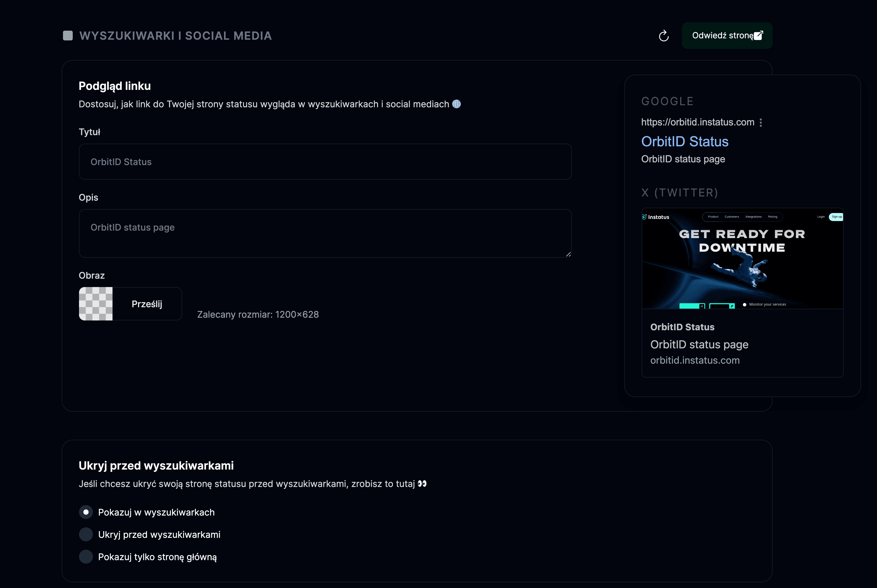877x588 pixels.
Task: Click the 'X (TWITTER)' preview label
Action: click(x=680, y=193)
